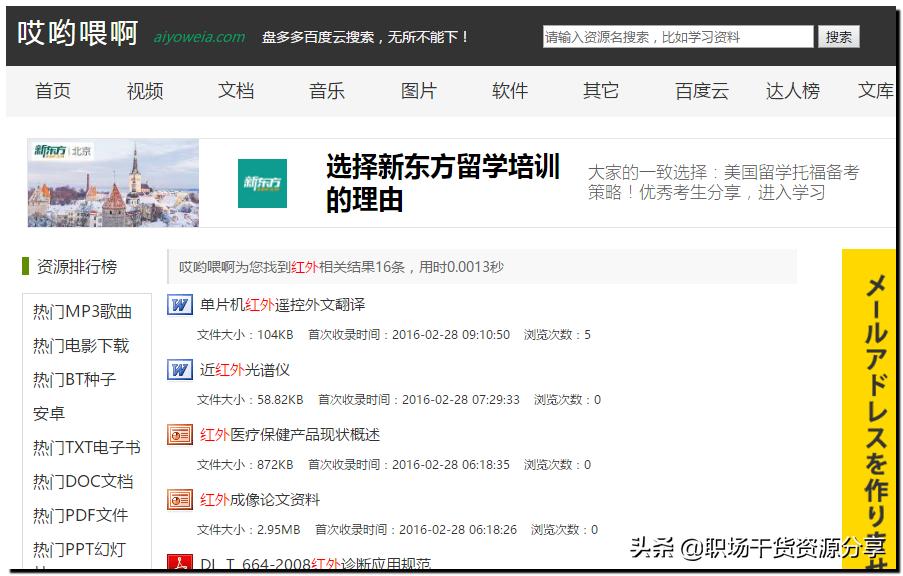903x576 pixels.
Task: Open the 热门BT种子 sidebar link
Action: click(74, 380)
